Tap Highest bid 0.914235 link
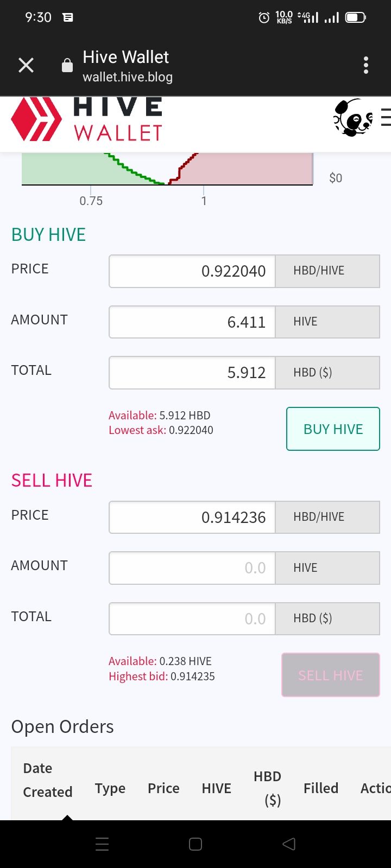Viewport: 391px width, 868px height. (162, 676)
